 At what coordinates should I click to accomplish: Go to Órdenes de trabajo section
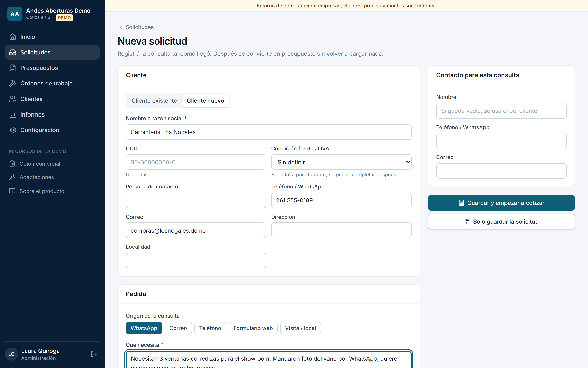tap(52, 83)
